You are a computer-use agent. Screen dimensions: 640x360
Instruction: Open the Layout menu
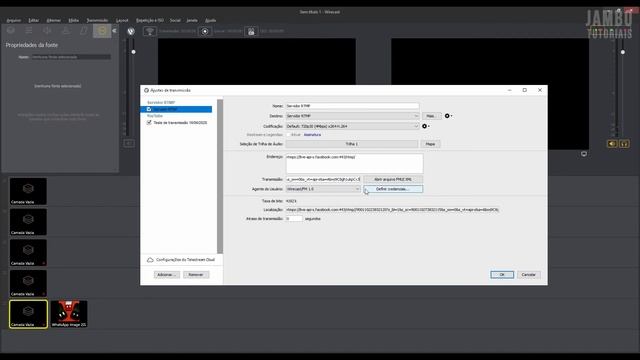(x=122, y=20)
